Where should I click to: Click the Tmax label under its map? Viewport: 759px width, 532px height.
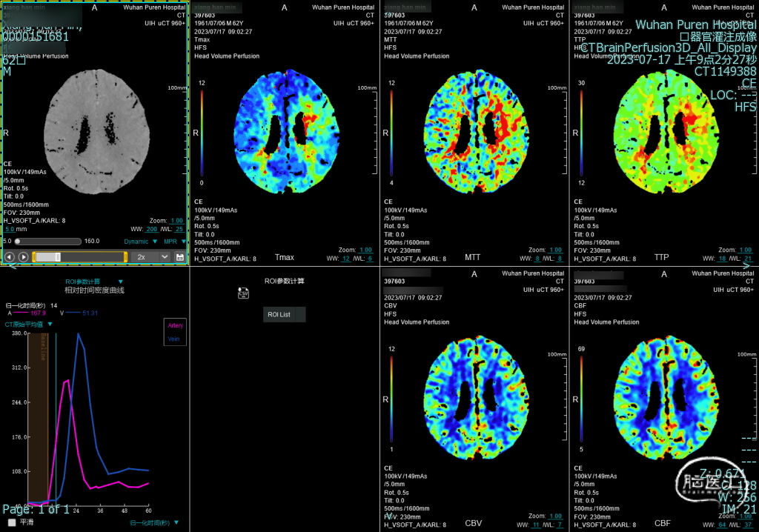(x=284, y=258)
